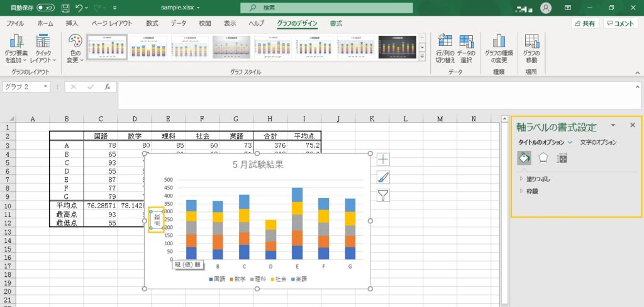Open the タイトルのオプション dropdown arrow

click(x=570, y=143)
